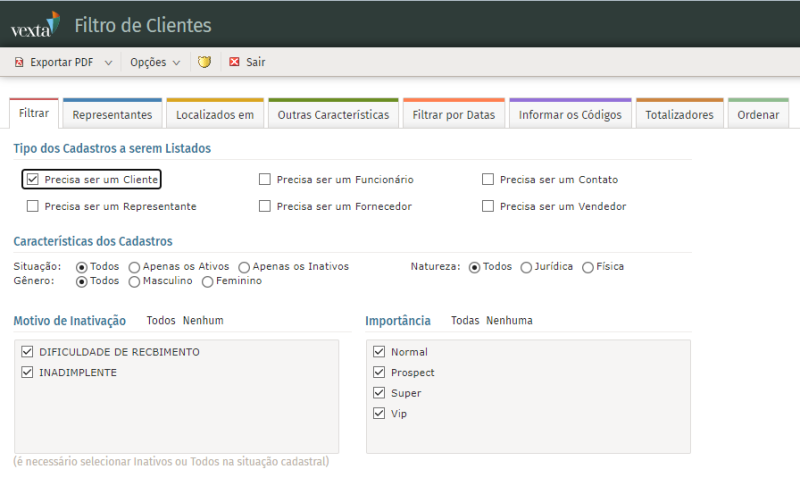Click the PDF icon beside Exportar PDF

(x=18, y=62)
